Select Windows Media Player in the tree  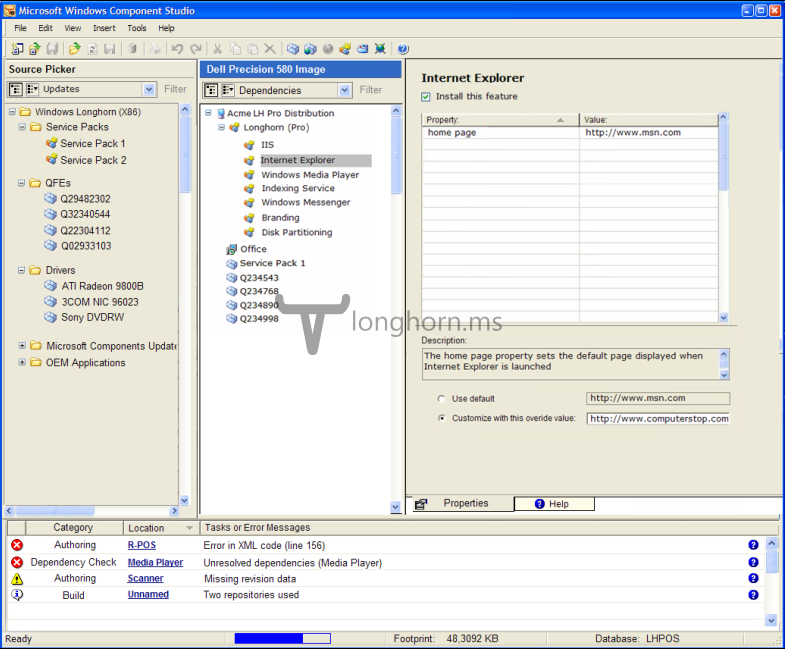tap(310, 175)
